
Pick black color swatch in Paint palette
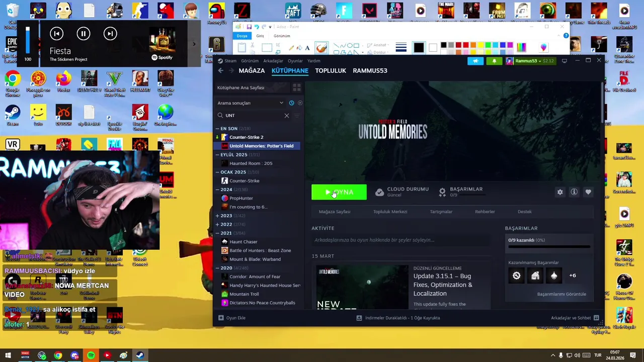pos(444,45)
